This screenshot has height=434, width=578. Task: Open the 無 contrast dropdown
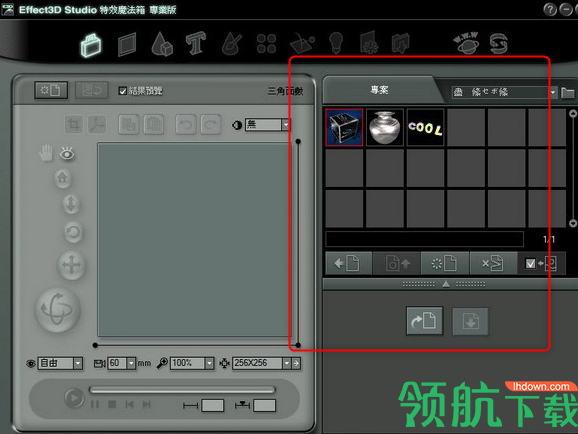(267, 125)
